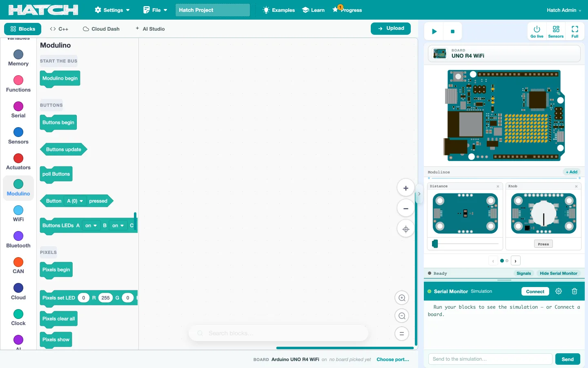Select the Serial block category

tap(18, 110)
